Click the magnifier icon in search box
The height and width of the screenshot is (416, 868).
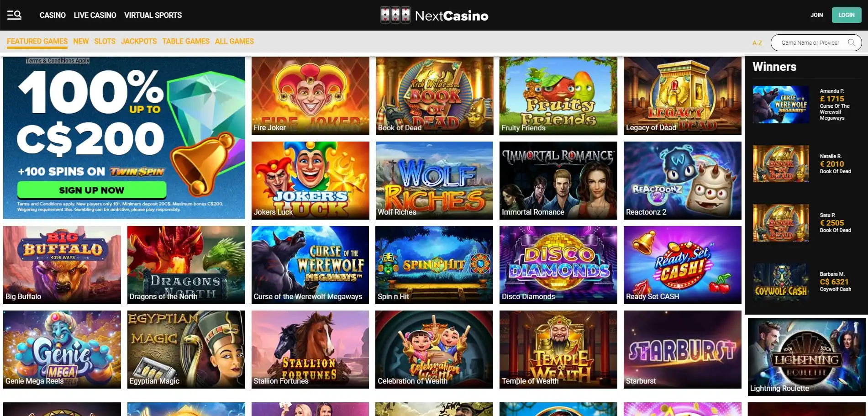(851, 42)
